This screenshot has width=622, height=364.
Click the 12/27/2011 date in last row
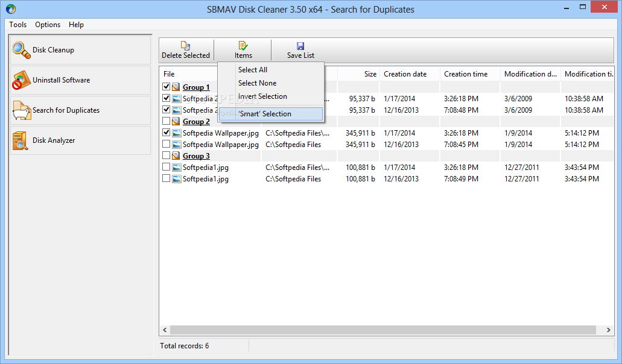click(x=522, y=179)
